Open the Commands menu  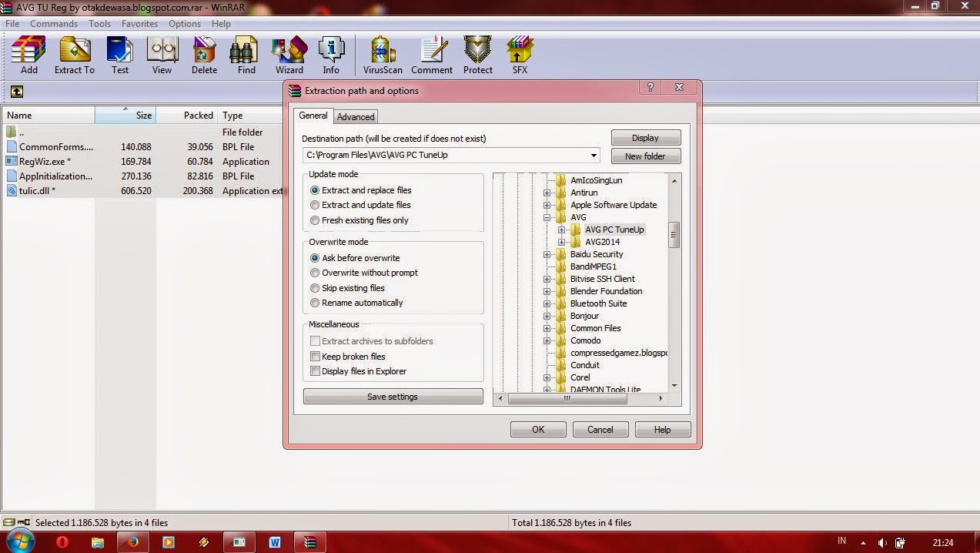click(x=54, y=24)
